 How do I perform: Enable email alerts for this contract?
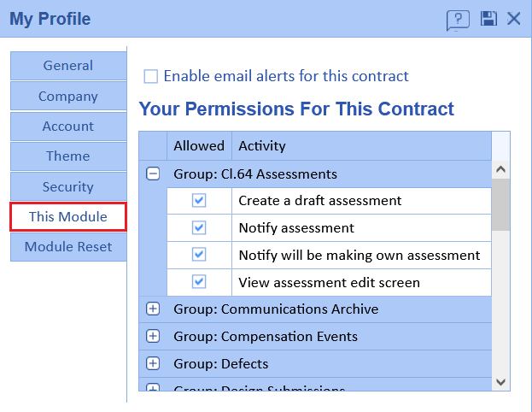151,77
